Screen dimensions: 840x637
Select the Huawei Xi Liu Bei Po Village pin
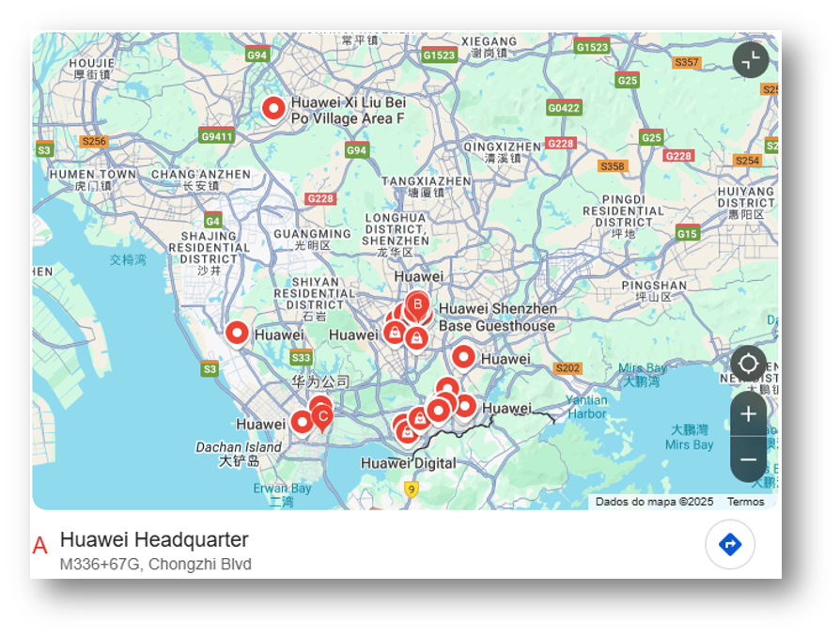click(x=273, y=109)
